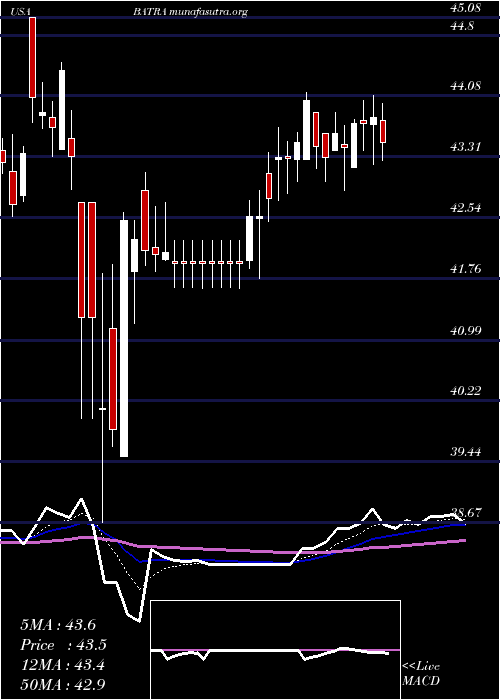The image size is (500, 700).
Task: Click the USA label at top left
Action: click(x=22, y=13)
